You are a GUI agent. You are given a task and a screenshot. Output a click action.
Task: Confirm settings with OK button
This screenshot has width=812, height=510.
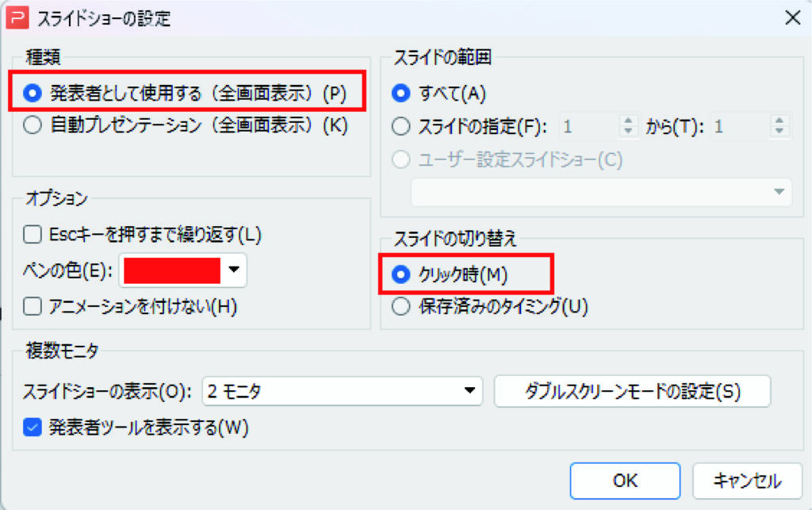coord(625,481)
